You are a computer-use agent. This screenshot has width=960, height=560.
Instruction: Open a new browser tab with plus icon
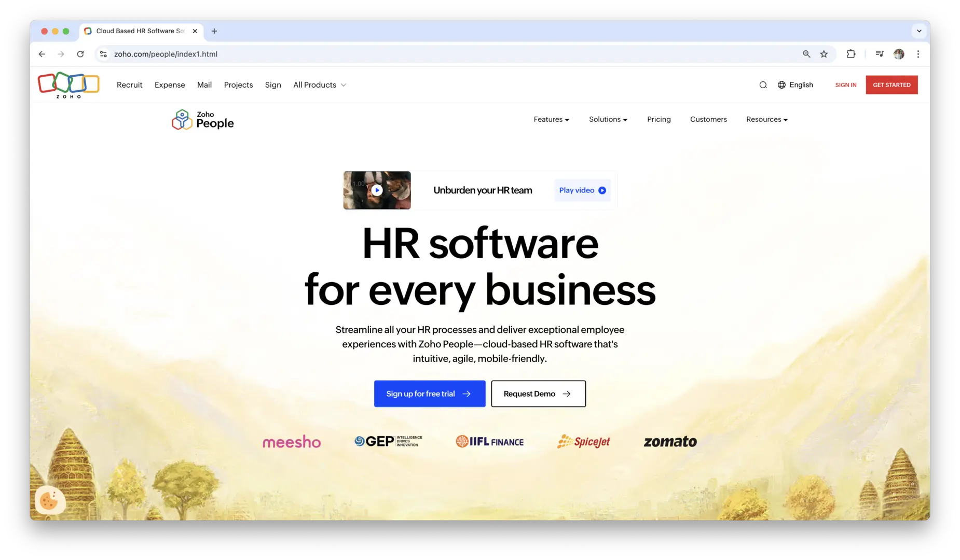[214, 31]
